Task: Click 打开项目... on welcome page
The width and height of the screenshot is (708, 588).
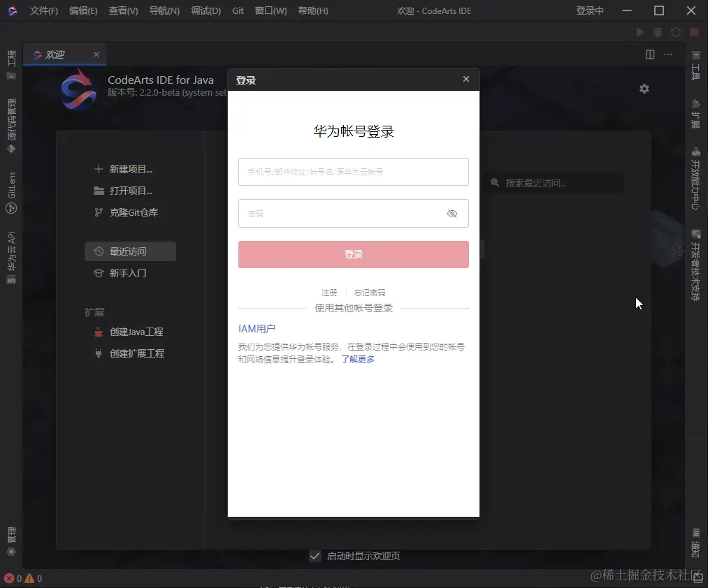Action: pyautogui.click(x=123, y=191)
